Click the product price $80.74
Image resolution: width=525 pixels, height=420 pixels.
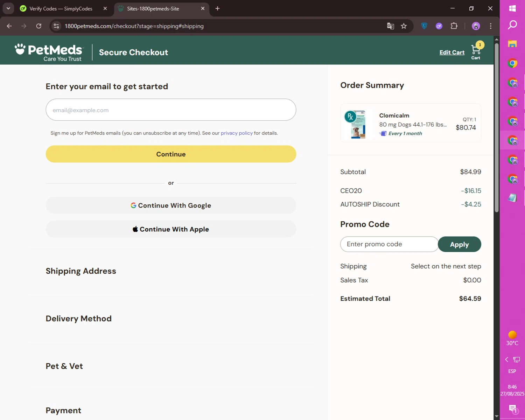coord(465,128)
